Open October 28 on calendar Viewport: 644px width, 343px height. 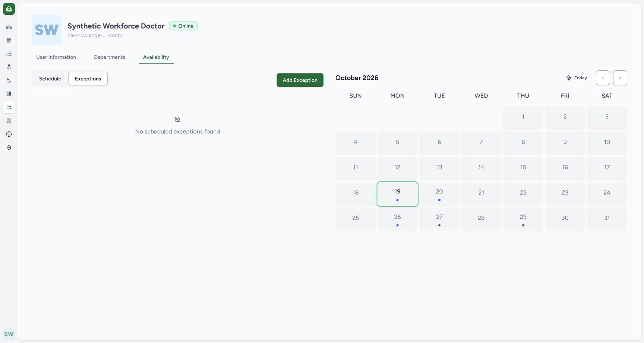click(x=481, y=219)
